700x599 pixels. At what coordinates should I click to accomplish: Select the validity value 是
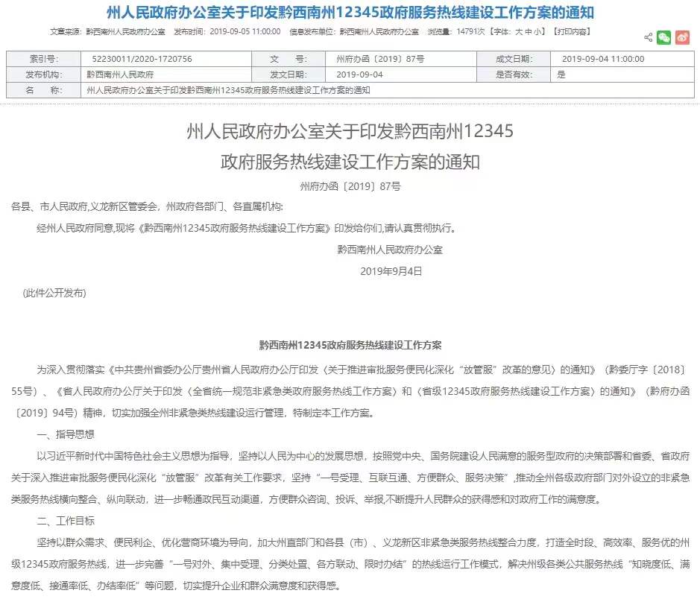tap(561, 75)
